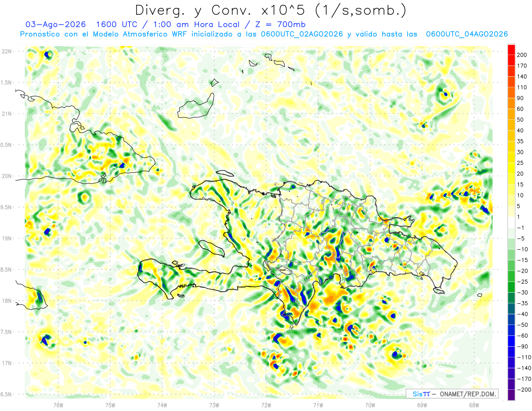Click the purple colorbar segment below -200

click(x=511, y=395)
